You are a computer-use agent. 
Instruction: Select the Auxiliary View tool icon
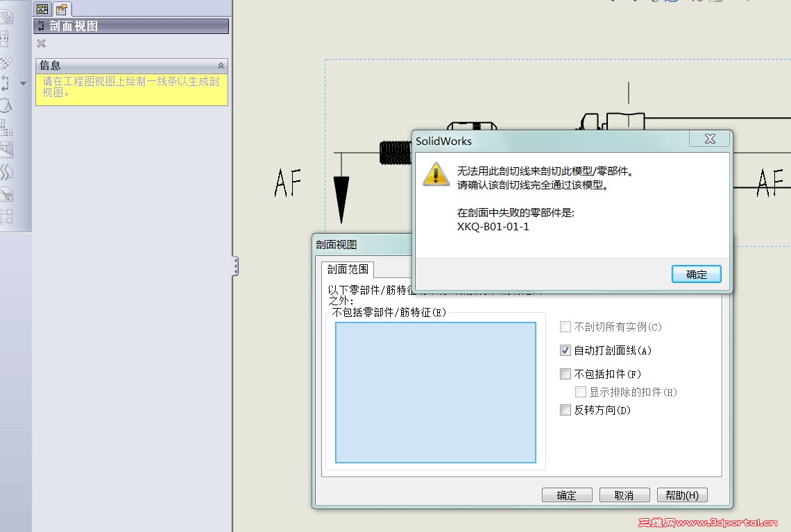point(6,61)
